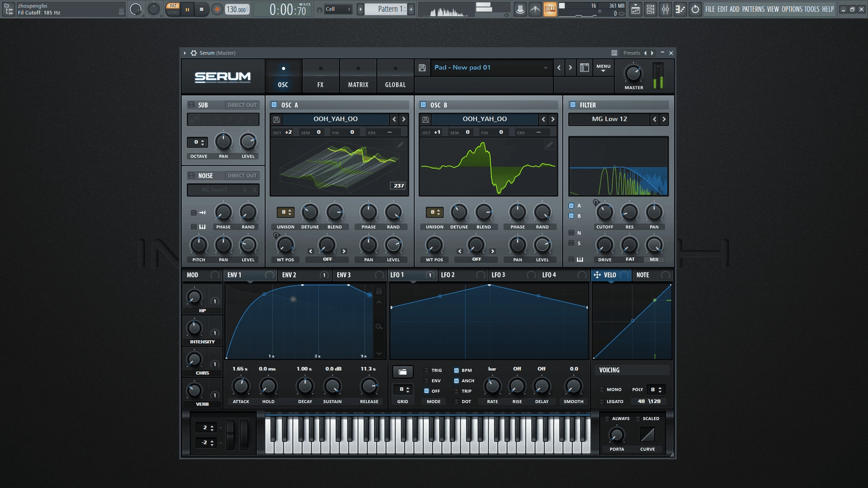Switch to the GLOBAL tab
Screen dimensions: 868x488
(x=395, y=76)
